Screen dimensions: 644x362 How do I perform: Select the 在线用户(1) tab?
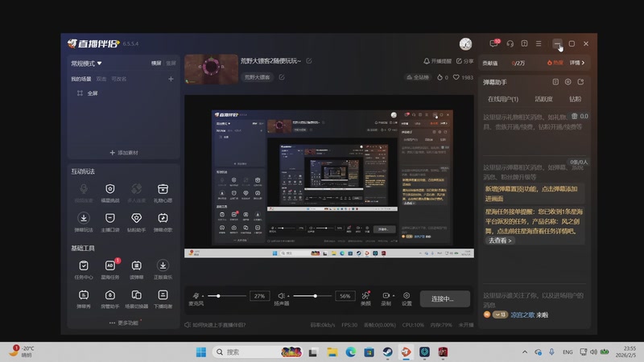click(503, 99)
